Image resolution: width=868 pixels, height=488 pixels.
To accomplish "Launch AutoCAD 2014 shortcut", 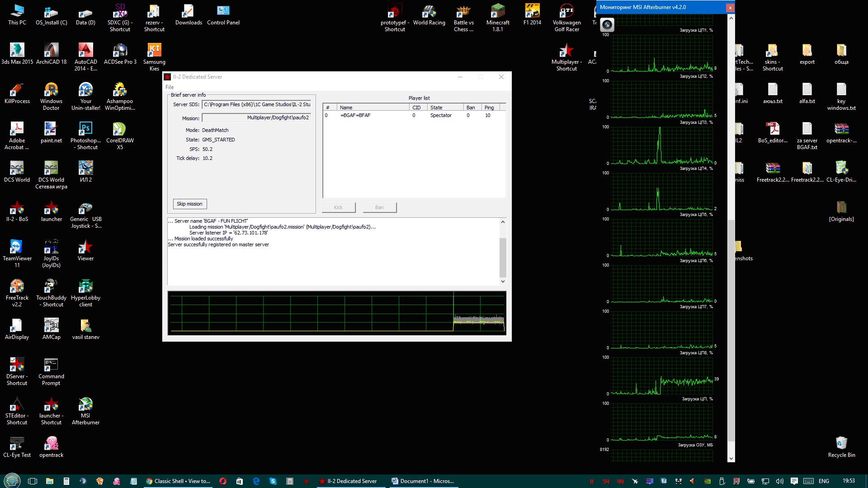I will click(85, 57).
